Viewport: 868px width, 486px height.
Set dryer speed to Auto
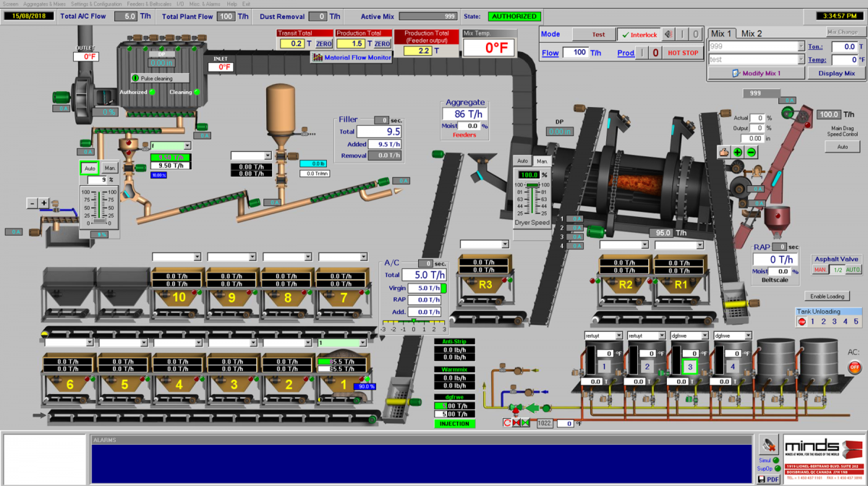pos(522,161)
